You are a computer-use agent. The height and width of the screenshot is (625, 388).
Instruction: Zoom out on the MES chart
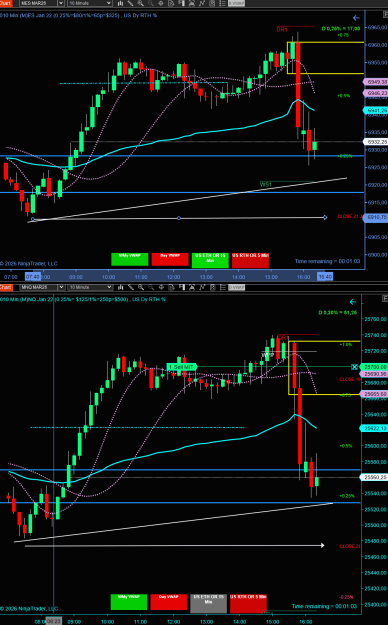click(151, 3)
